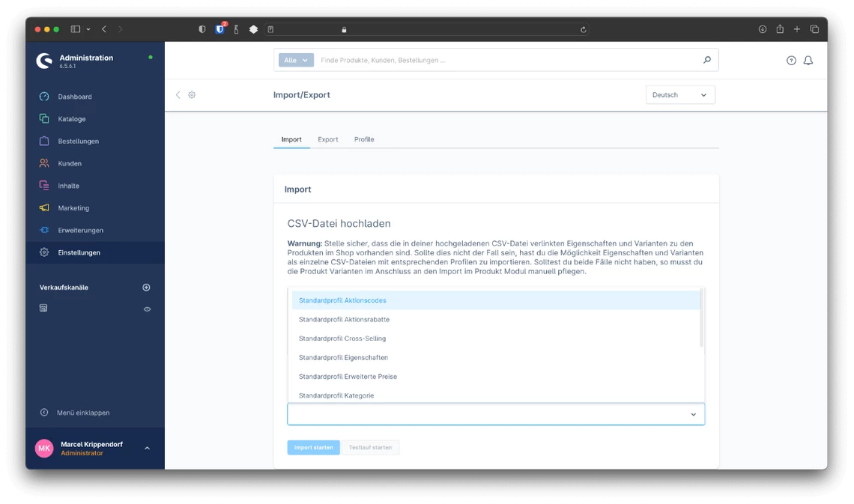Toggle sales channel visibility eye icon
854x504 pixels.
(147, 309)
